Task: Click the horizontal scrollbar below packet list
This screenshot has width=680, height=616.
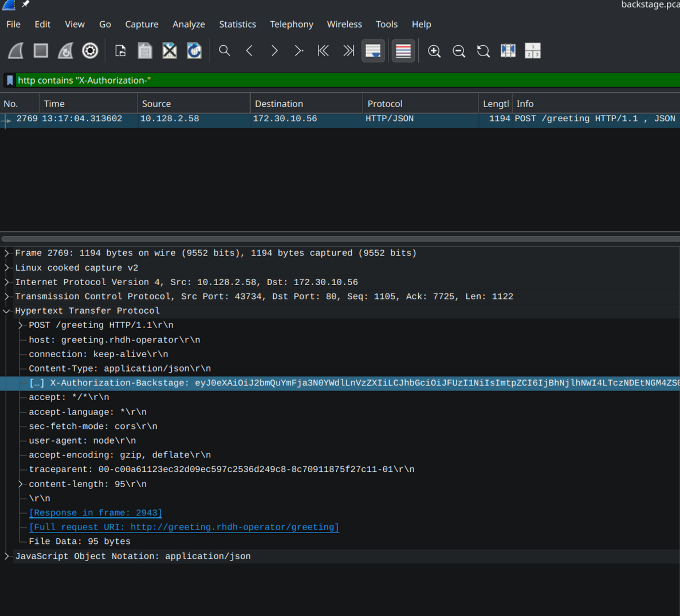Action: pos(340,239)
